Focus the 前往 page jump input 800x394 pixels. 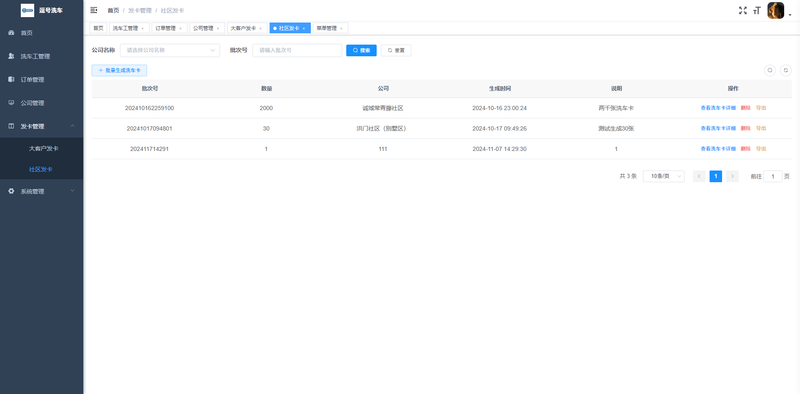(x=773, y=176)
